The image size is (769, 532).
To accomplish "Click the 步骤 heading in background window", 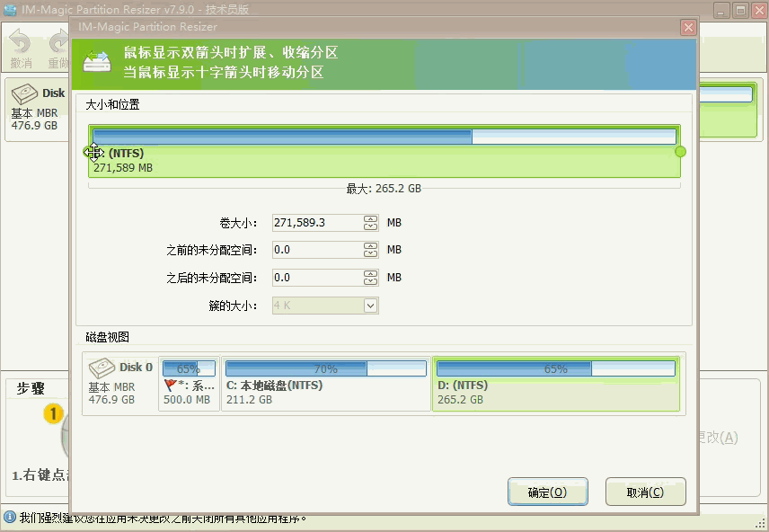I will tap(31, 389).
